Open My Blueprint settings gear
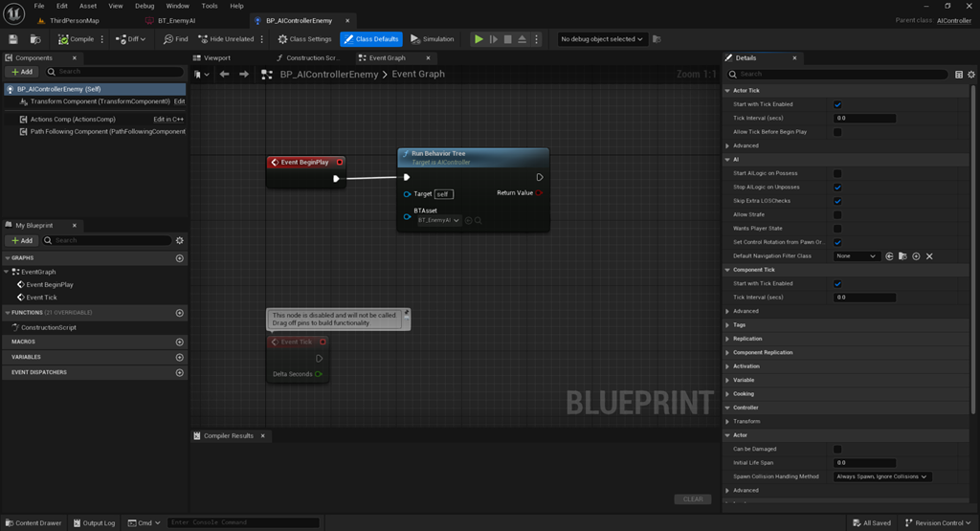 pyautogui.click(x=180, y=240)
